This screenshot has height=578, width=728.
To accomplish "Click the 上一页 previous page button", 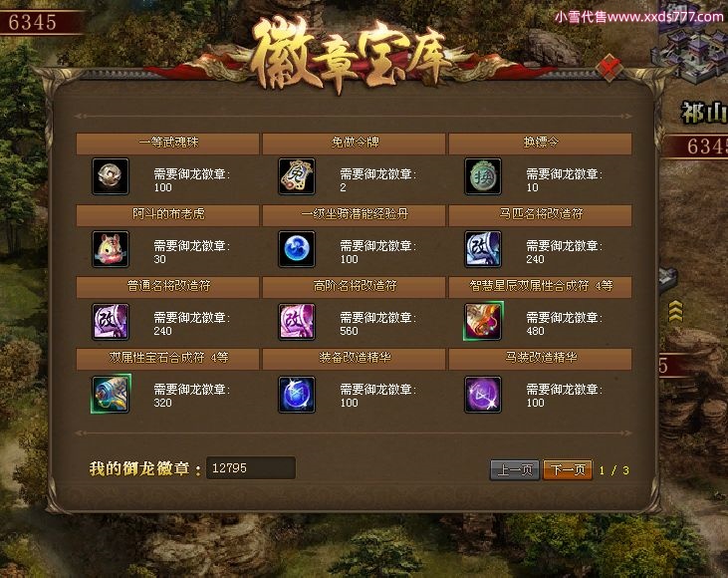I will 515,469.
